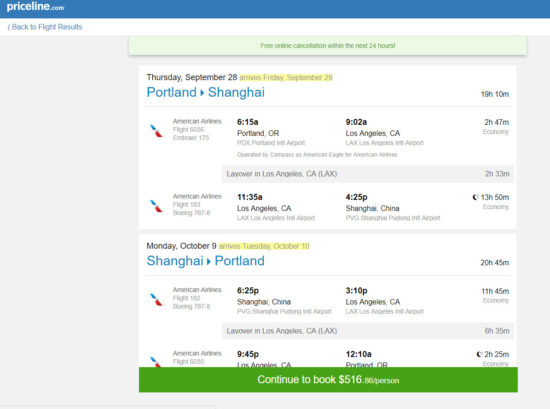Click the PVG Shanghai Pudong Intl Airport arrival text
This screenshot has height=409, width=550.
(393, 218)
